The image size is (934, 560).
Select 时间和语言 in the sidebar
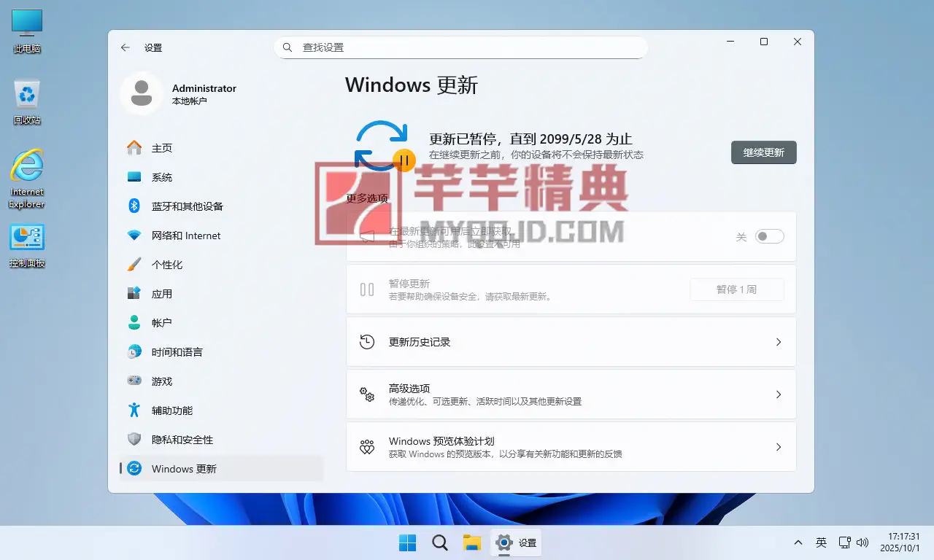point(177,352)
